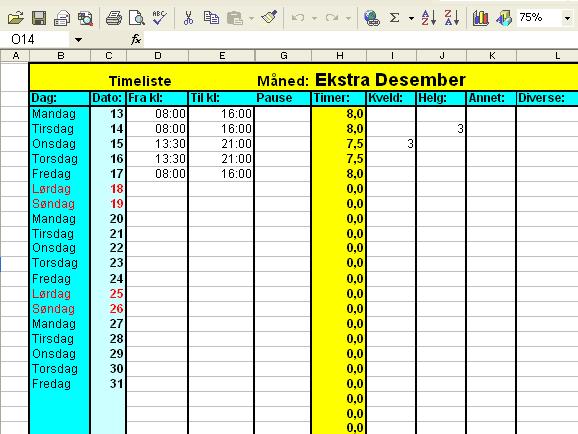Click the fx Insert Function button

point(136,39)
